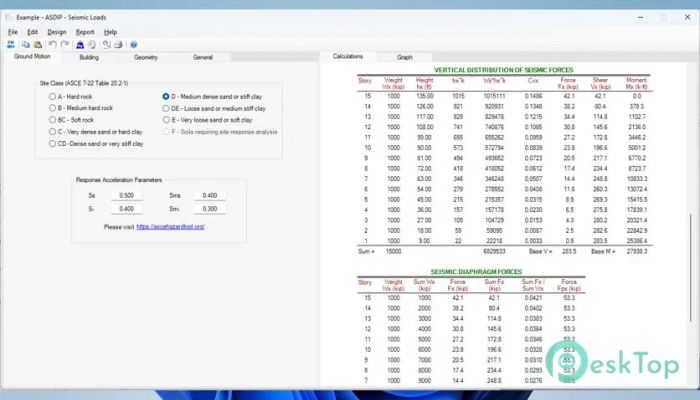Click the print preview toolbar icon

[x=105, y=44]
